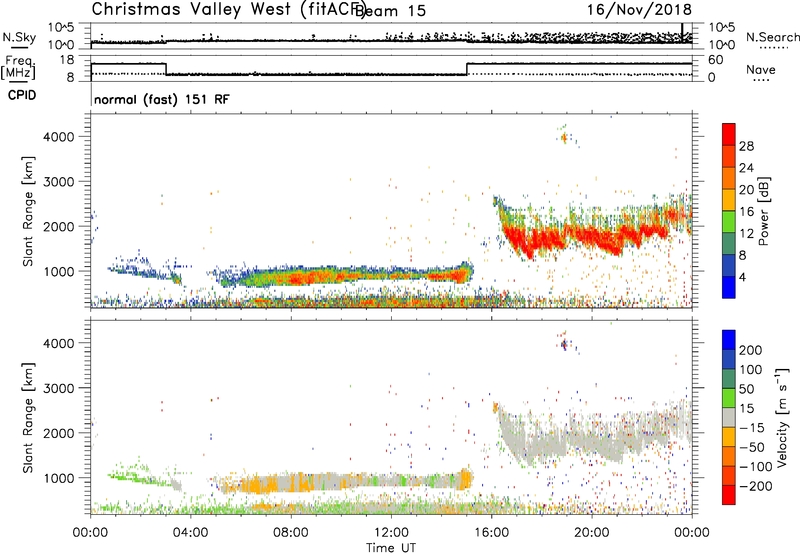This screenshot has width=800, height=554.
Task: Click the 'Power [dB]' color bar label
Action: 764,211
